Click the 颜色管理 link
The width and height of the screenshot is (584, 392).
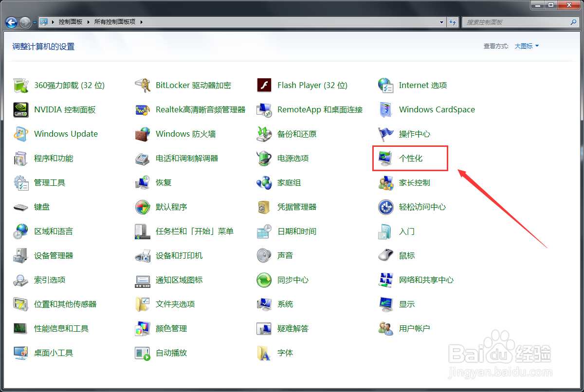[x=171, y=328]
